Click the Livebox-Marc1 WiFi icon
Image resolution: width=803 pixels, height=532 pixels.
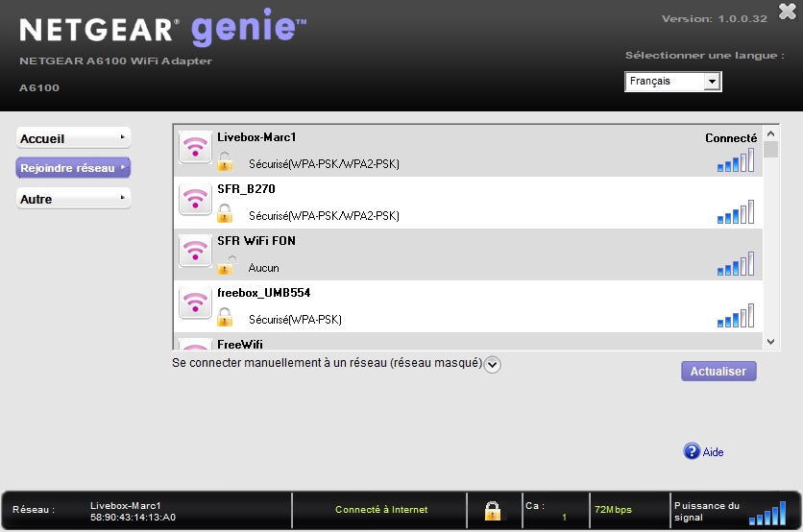(195, 148)
